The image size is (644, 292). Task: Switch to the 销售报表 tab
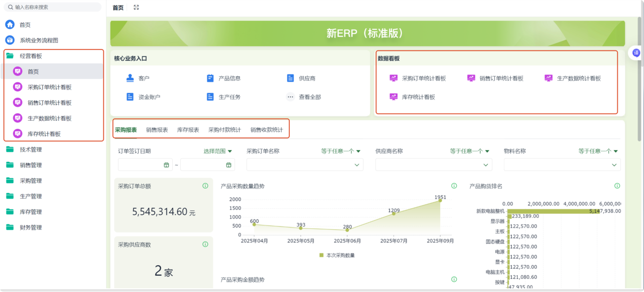[157, 130]
